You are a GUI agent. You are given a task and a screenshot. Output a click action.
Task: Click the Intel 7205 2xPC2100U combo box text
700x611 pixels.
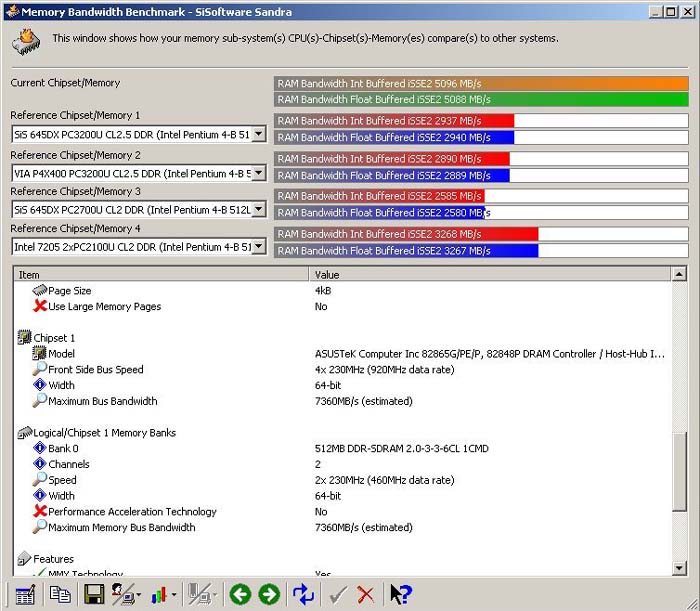(132, 247)
